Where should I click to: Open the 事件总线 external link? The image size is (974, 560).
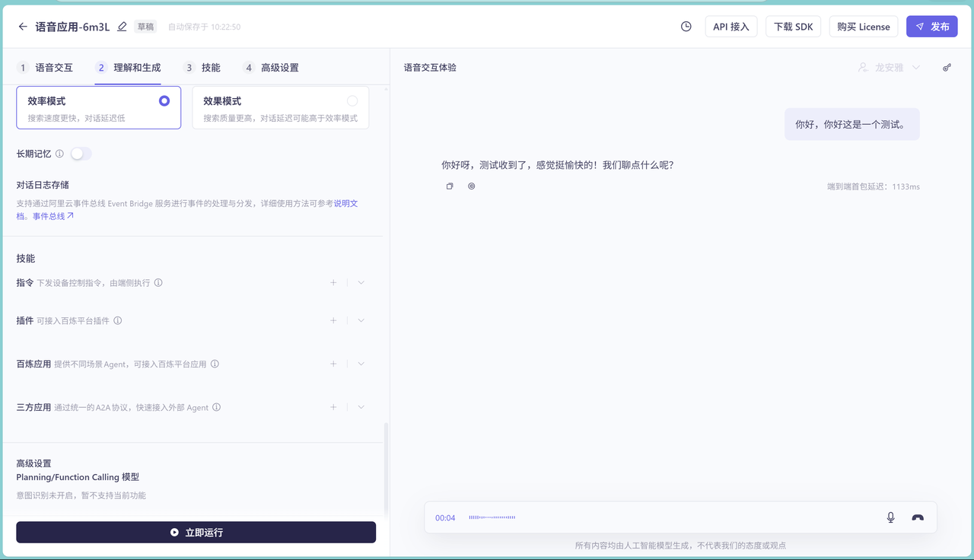click(53, 217)
